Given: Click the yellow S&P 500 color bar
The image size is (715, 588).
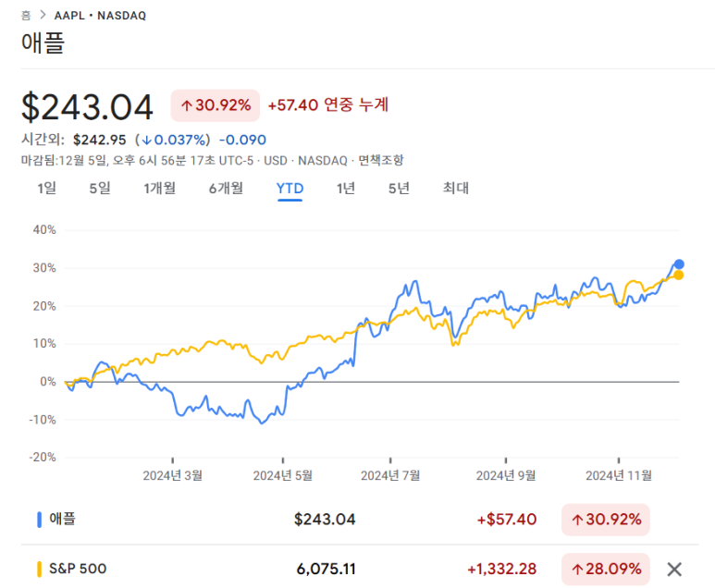Looking at the screenshot, I should coord(39,570).
